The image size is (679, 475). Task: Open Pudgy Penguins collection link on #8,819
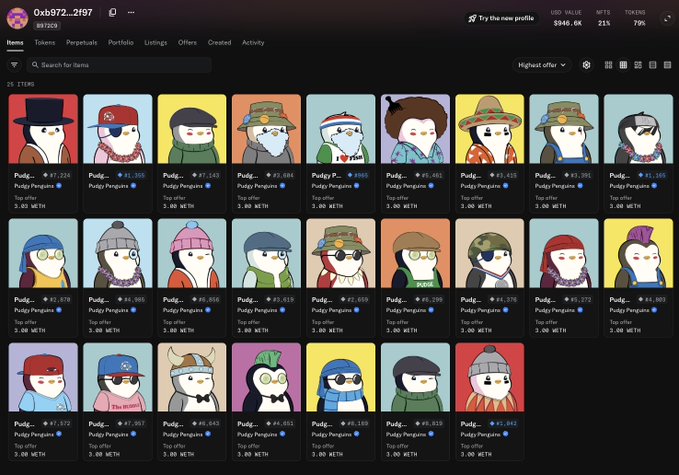(x=406, y=434)
